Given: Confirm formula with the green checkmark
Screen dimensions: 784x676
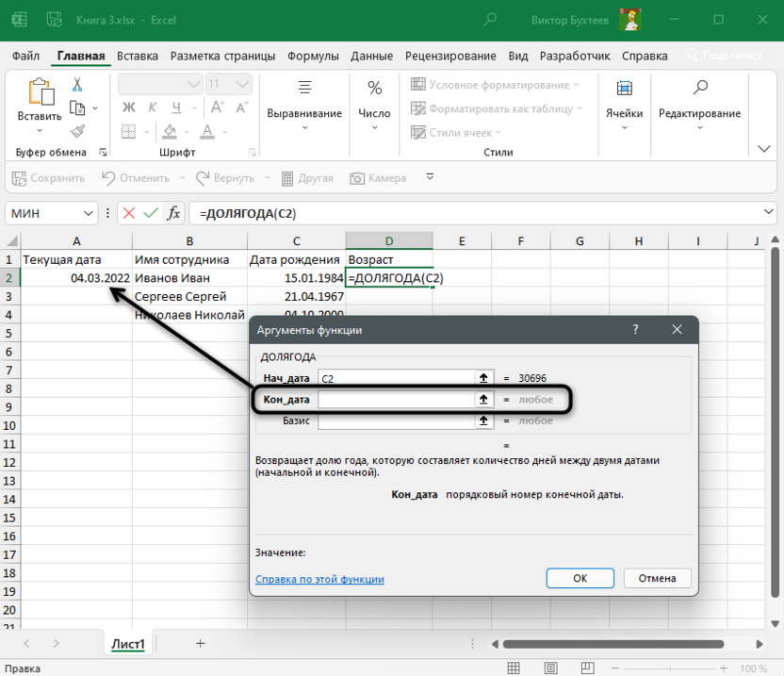Looking at the screenshot, I should click(150, 214).
